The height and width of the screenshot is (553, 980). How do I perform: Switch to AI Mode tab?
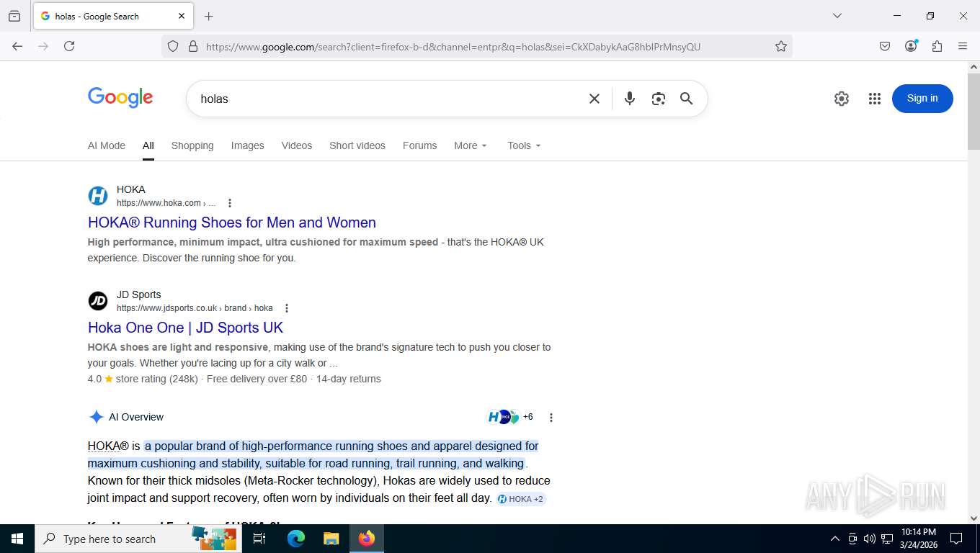click(107, 145)
